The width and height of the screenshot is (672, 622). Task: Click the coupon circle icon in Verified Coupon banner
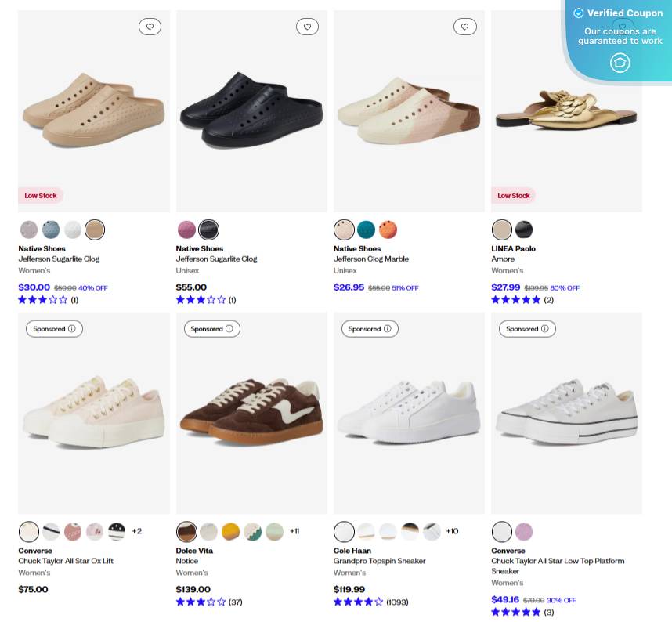(x=620, y=63)
